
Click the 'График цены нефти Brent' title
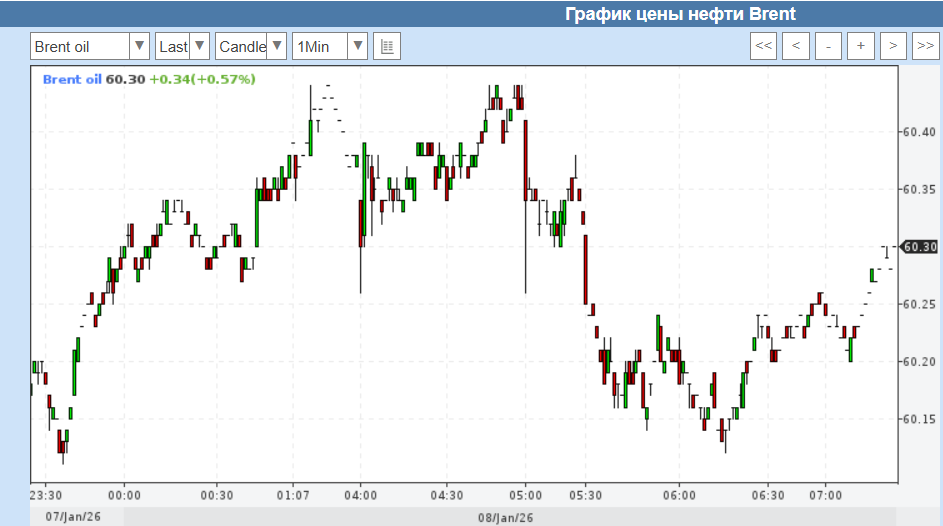[x=680, y=14]
